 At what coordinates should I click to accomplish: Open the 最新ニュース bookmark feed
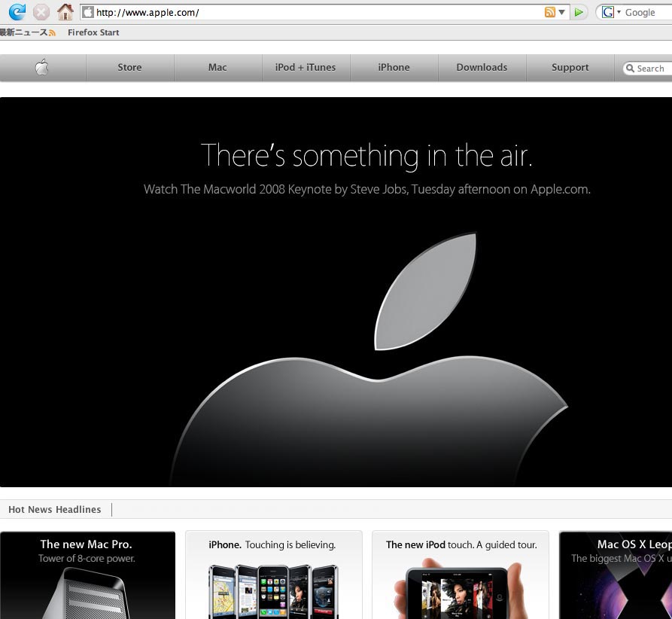pyautogui.click(x=27, y=32)
